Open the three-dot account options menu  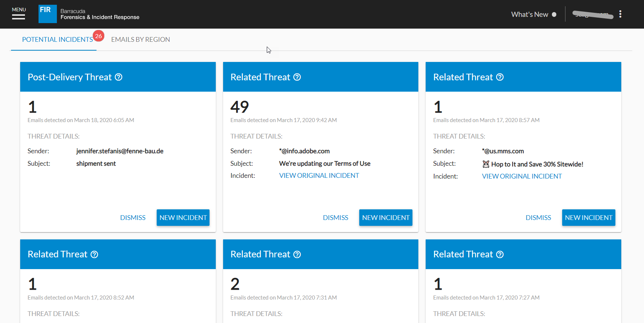[620, 14]
